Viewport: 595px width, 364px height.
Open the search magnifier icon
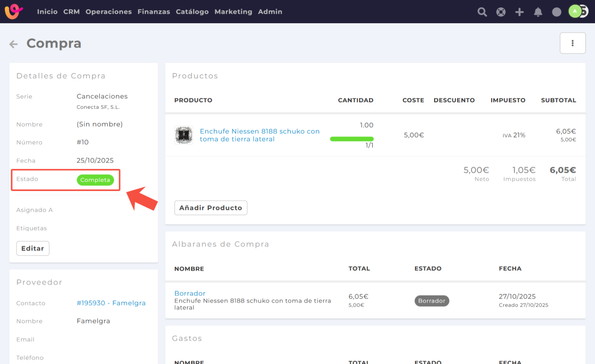(x=482, y=12)
